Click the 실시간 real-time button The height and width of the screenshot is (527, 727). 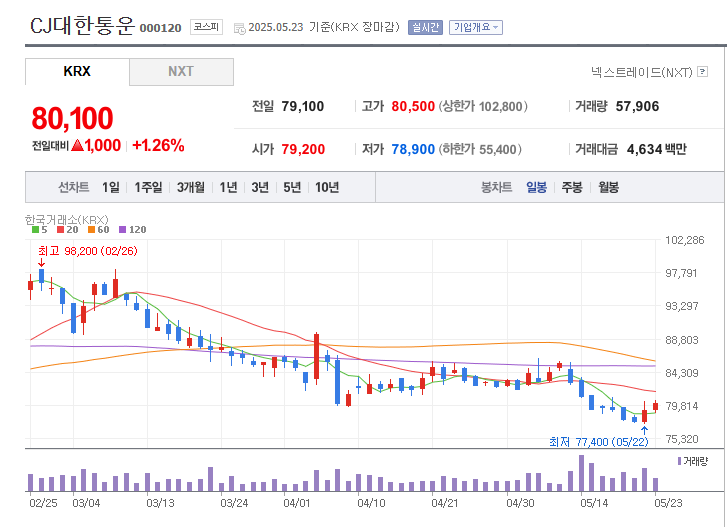click(x=425, y=27)
